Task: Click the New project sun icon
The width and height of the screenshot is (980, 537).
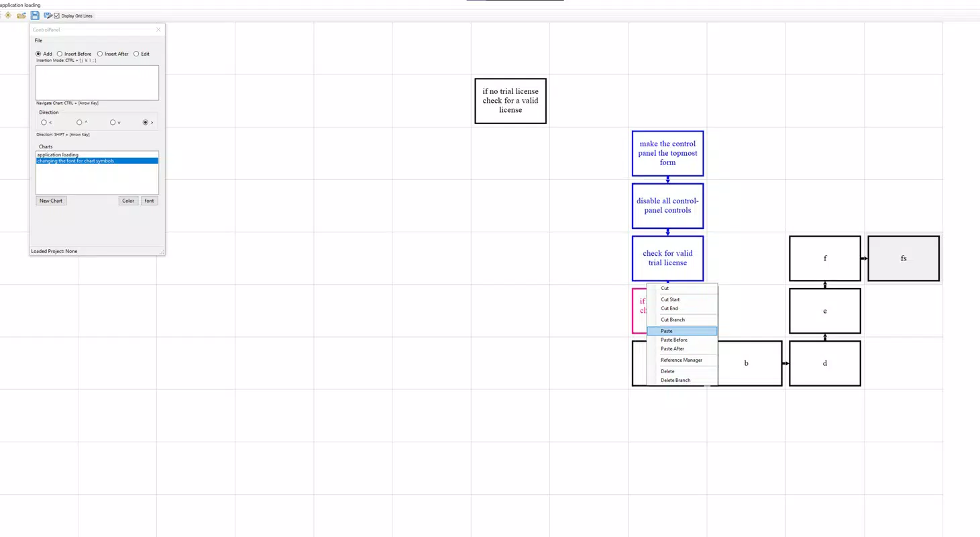Action: click(8, 15)
